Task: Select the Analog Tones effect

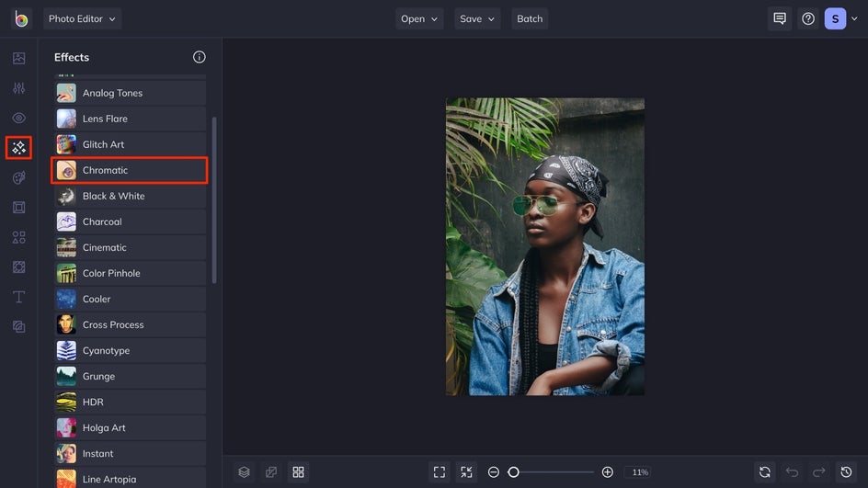Action: [x=130, y=93]
